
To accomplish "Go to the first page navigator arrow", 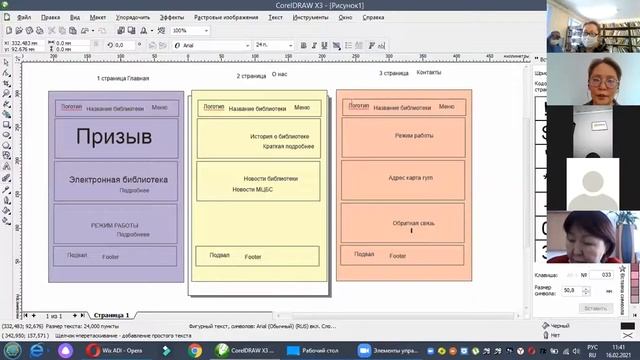I will click(x=25, y=316).
